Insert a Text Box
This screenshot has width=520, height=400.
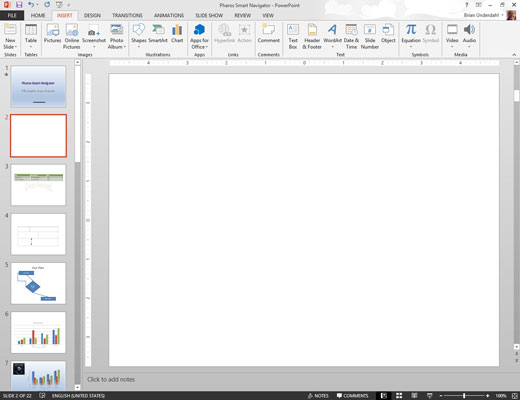pyautogui.click(x=293, y=37)
